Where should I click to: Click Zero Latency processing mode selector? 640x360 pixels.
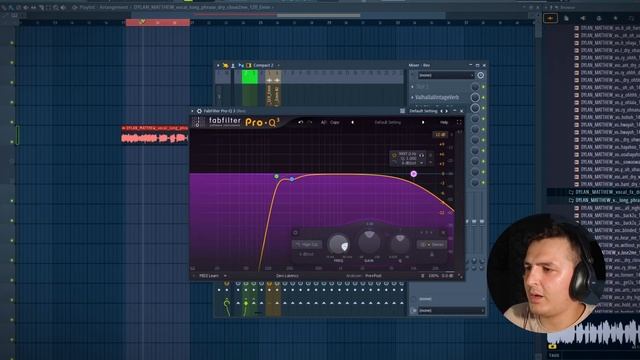pos(287,276)
